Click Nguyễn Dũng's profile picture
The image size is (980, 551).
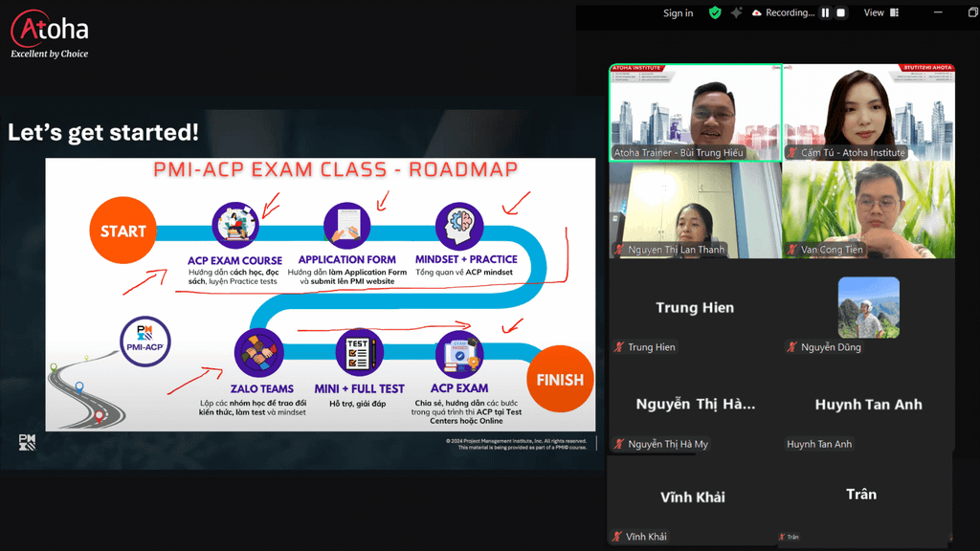click(x=869, y=307)
